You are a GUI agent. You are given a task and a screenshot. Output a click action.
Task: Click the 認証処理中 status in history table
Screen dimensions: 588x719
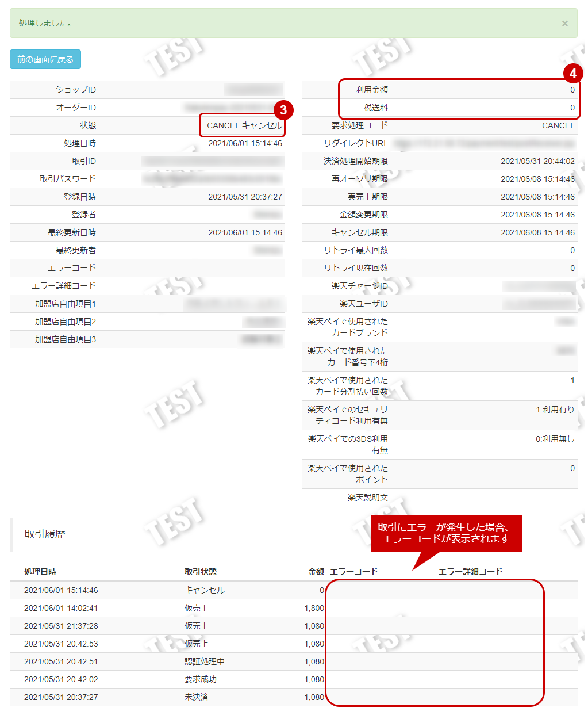pyautogui.click(x=205, y=661)
